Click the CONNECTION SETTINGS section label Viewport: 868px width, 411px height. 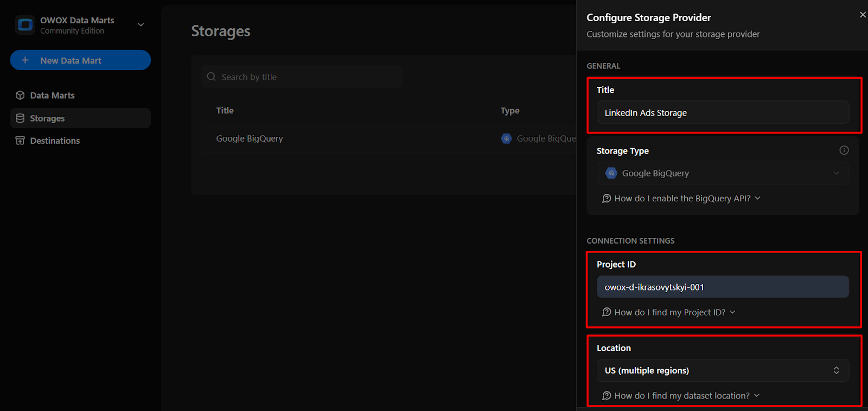[x=630, y=241]
